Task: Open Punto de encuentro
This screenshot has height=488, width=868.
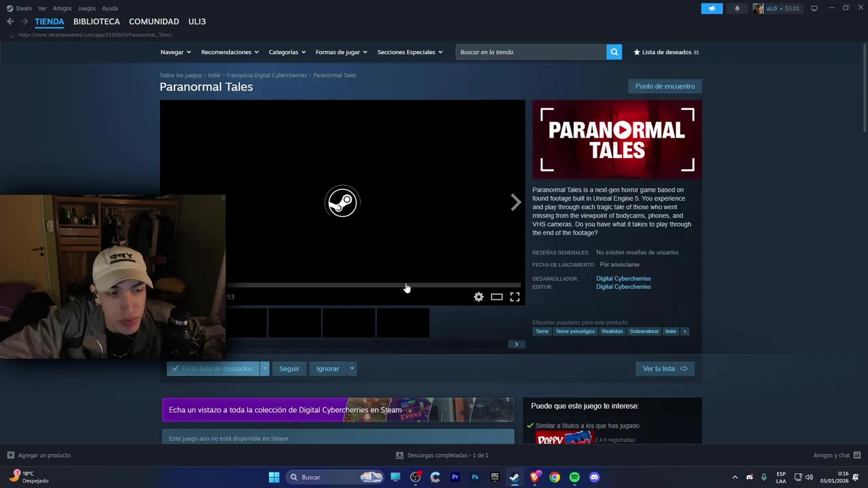Action: 665,86
